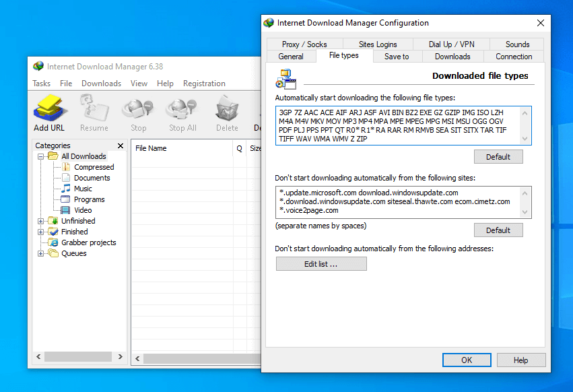The height and width of the screenshot is (392, 573).
Task: Switch to the Proxy / Socks tab
Action: (304, 44)
